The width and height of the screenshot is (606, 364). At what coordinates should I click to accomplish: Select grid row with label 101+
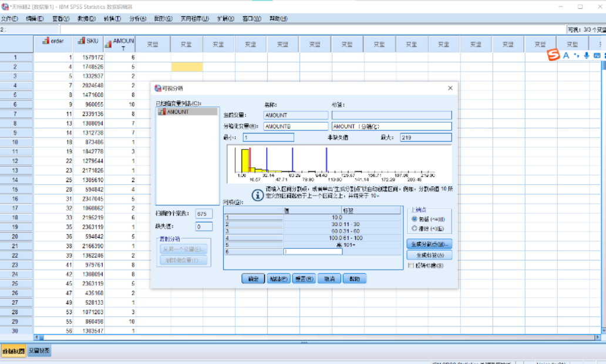tap(312, 245)
